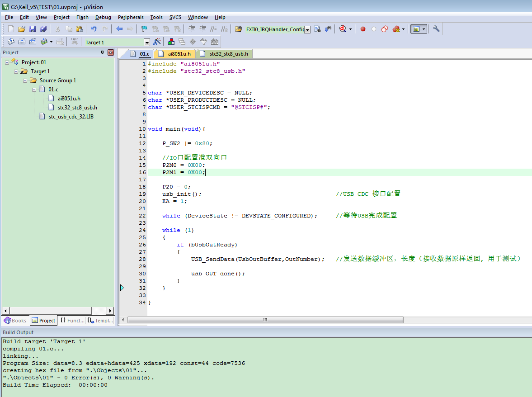Click the Select Software Packs icon

pyautogui.click(x=203, y=42)
